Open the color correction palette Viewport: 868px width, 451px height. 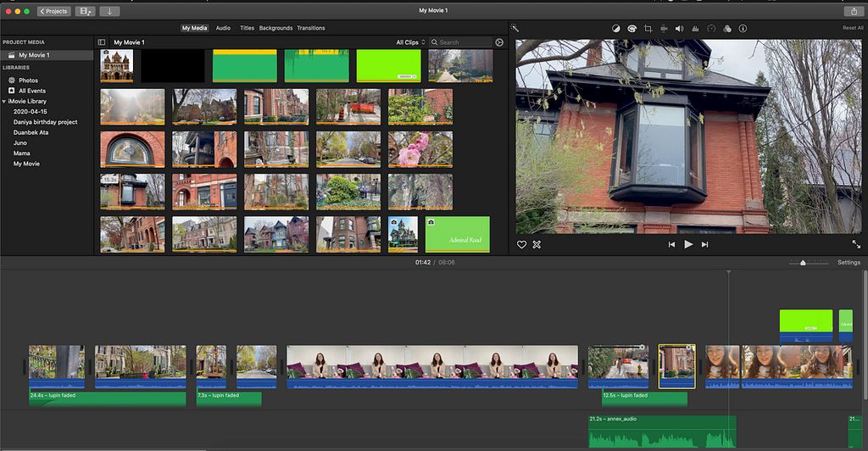pyautogui.click(x=632, y=28)
